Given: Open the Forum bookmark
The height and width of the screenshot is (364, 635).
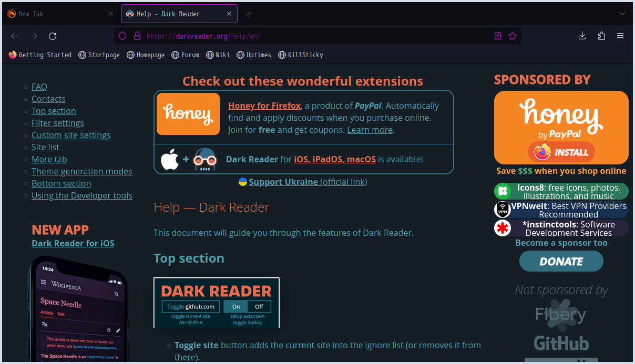Looking at the screenshot, I should (186, 55).
